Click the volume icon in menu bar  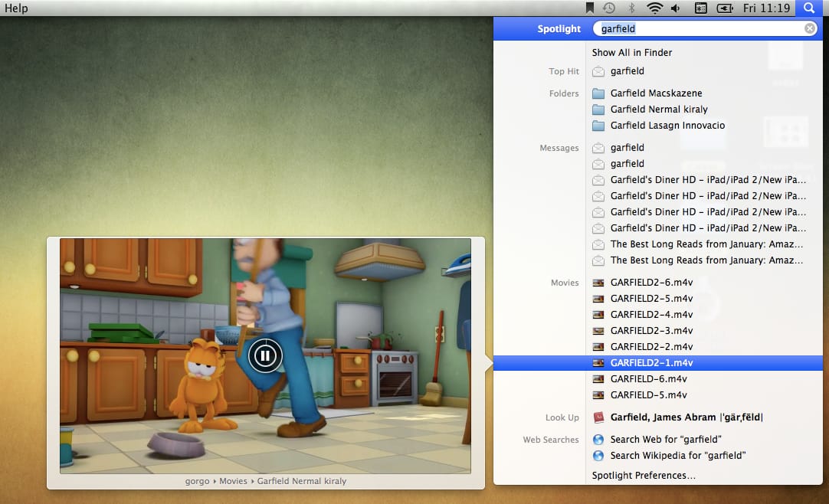point(676,8)
